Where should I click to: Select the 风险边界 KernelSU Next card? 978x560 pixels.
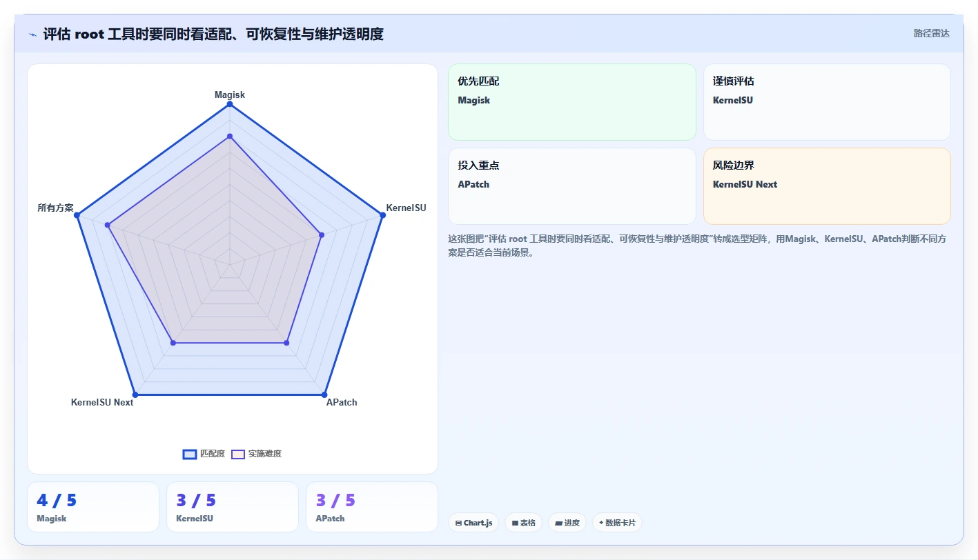827,186
